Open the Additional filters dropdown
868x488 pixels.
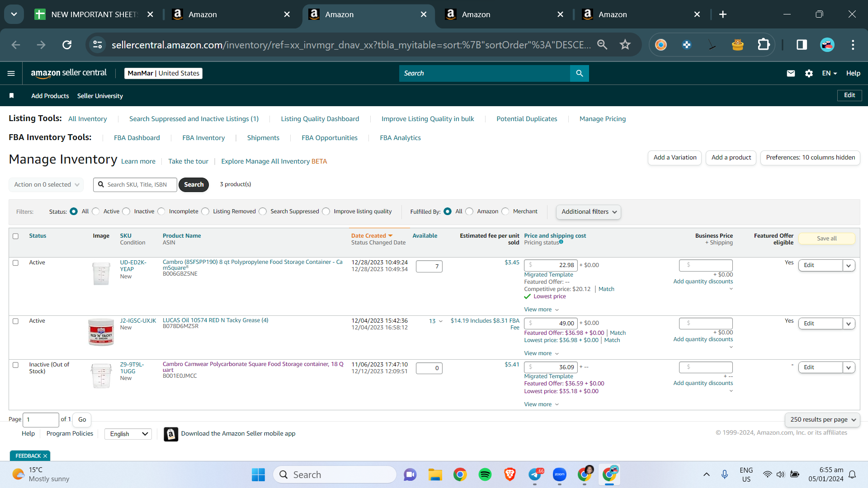589,212
